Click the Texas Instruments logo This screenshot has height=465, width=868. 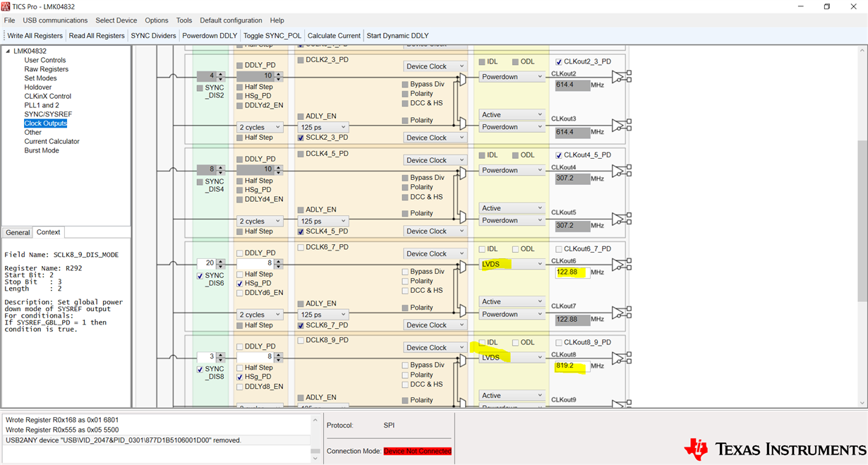pos(774,449)
